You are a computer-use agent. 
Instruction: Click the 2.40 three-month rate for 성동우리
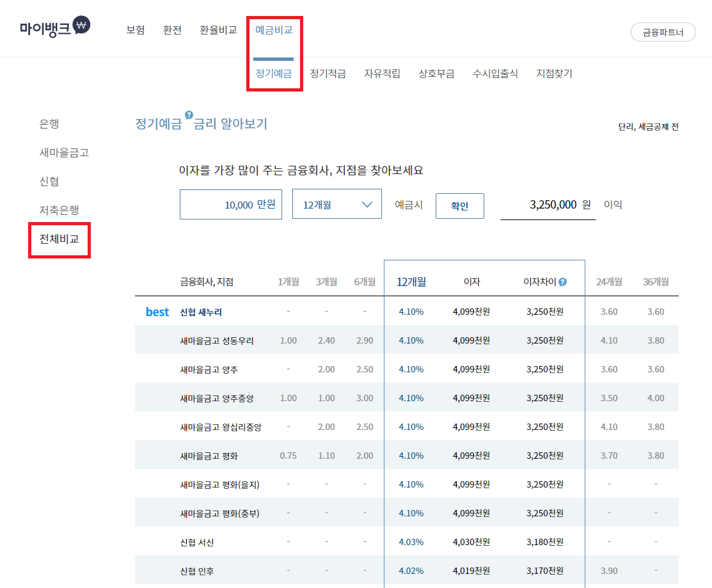pos(326,340)
